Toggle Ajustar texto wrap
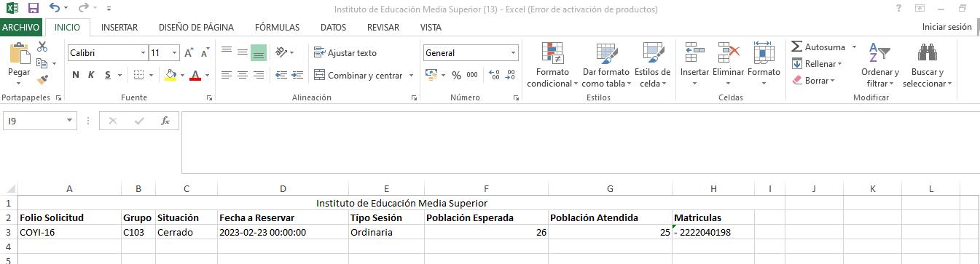The width and height of the screenshot is (980, 264). tap(345, 52)
